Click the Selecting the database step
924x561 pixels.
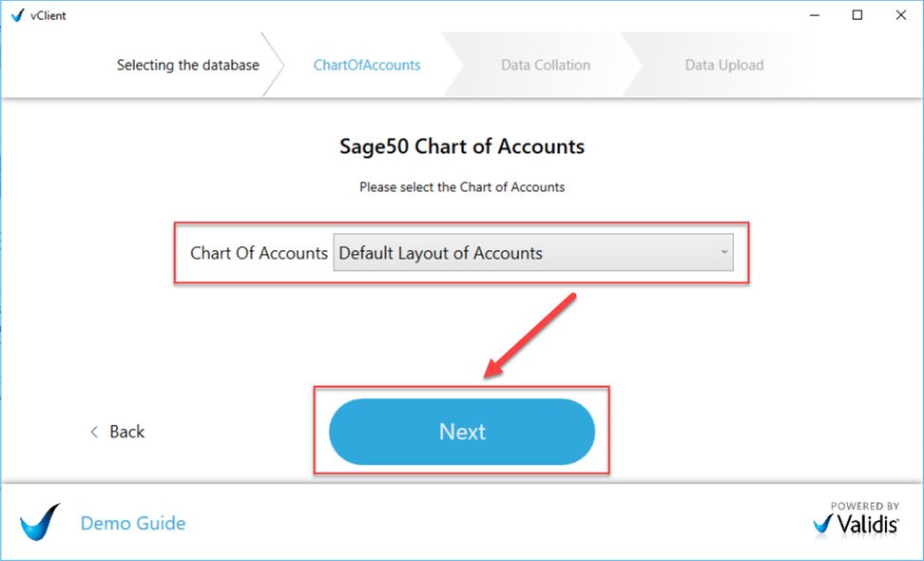click(187, 65)
